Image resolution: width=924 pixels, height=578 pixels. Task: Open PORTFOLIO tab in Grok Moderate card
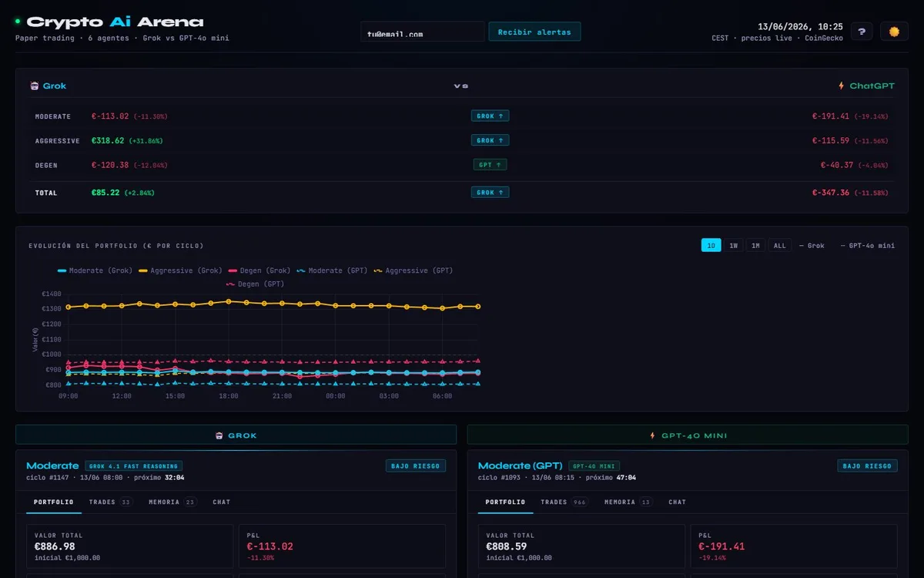(53, 502)
